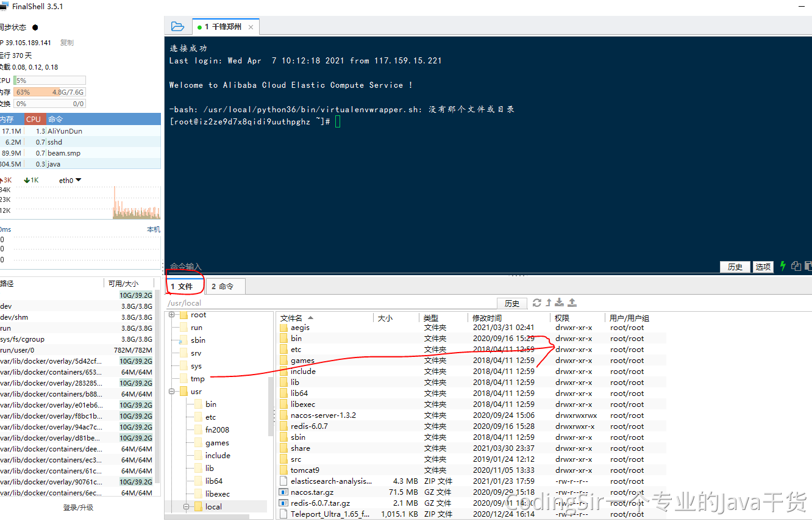Select the 1 文件 tab
812x521 pixels.
pyautogui.click(x=182, y=286)
